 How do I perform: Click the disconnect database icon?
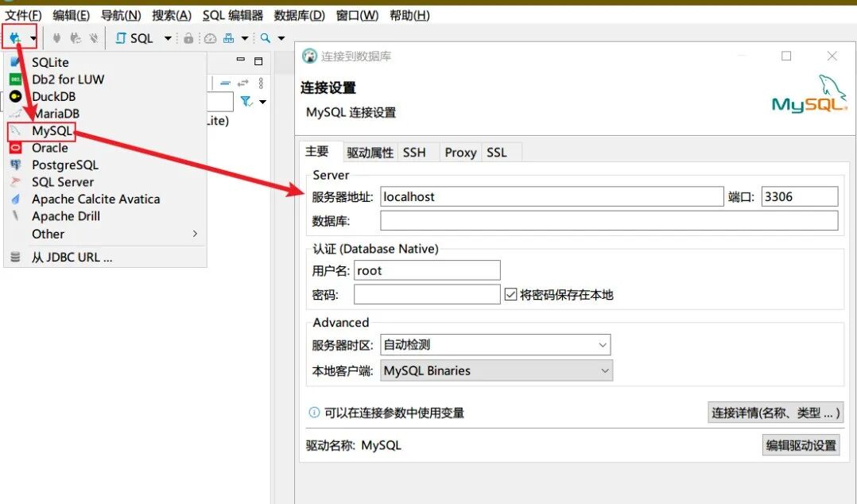[x=94, y=37]
